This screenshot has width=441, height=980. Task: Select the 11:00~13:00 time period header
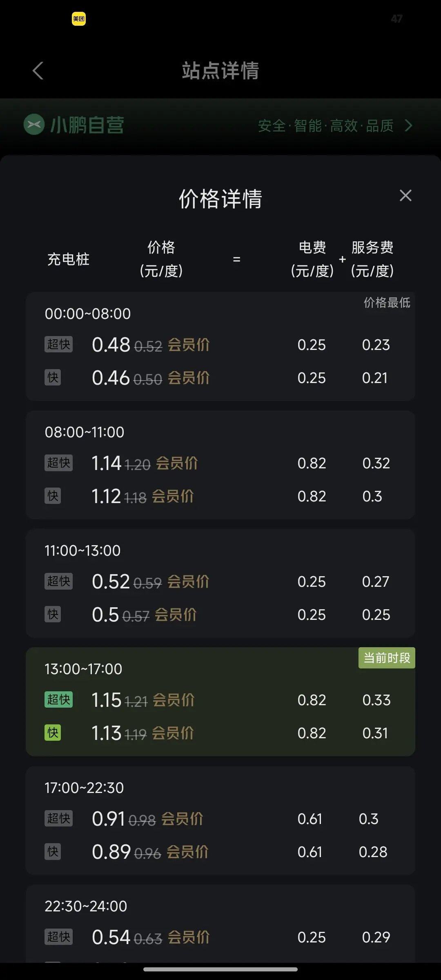(x=82, y=550)
